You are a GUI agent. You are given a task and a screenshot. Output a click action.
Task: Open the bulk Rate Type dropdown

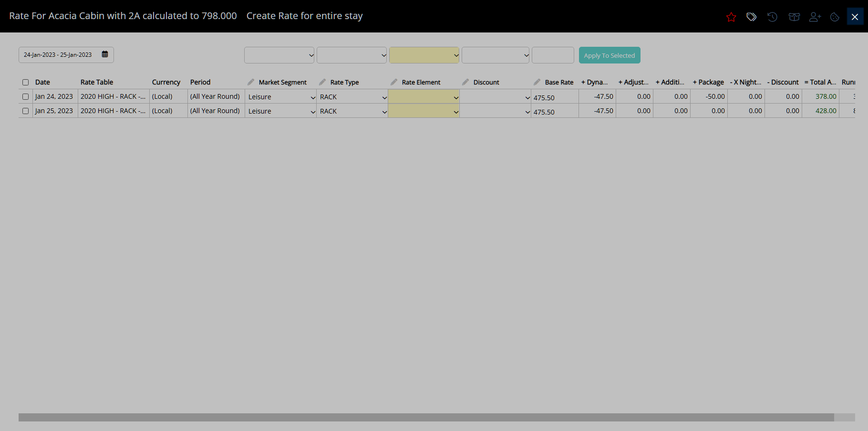(x=351, y=55)
